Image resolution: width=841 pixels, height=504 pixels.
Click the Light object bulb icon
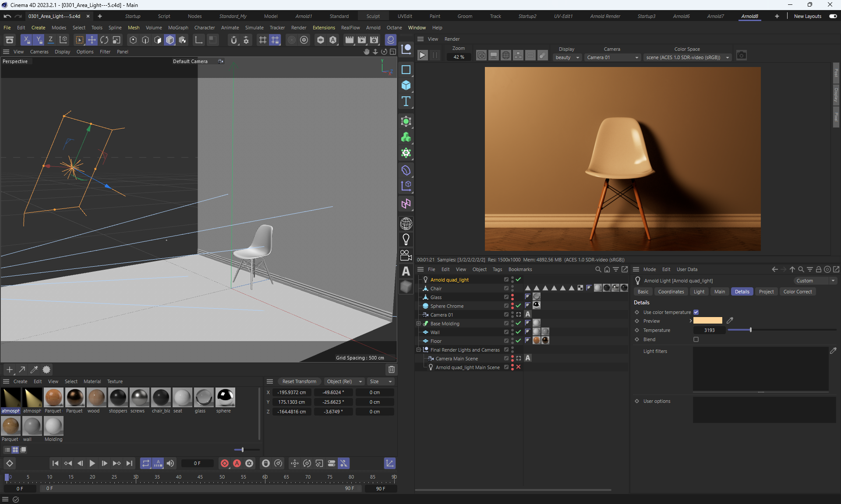[406, 239]
